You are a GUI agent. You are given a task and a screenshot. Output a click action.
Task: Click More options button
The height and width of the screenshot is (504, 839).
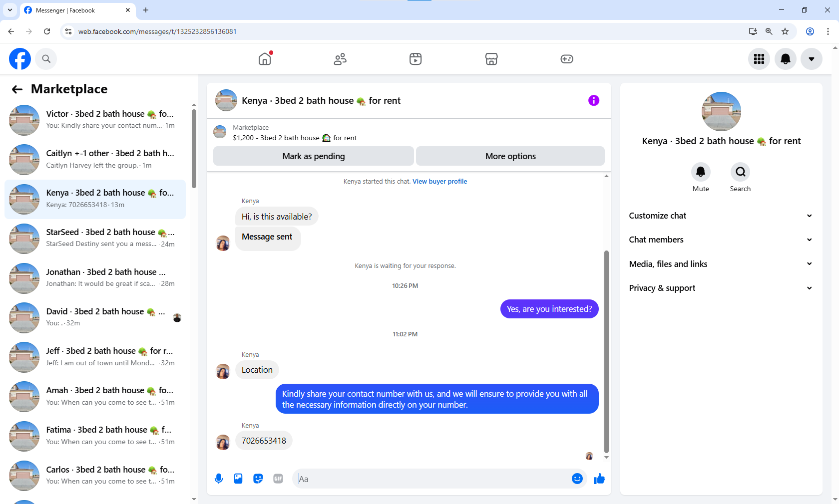pos(510,156)
